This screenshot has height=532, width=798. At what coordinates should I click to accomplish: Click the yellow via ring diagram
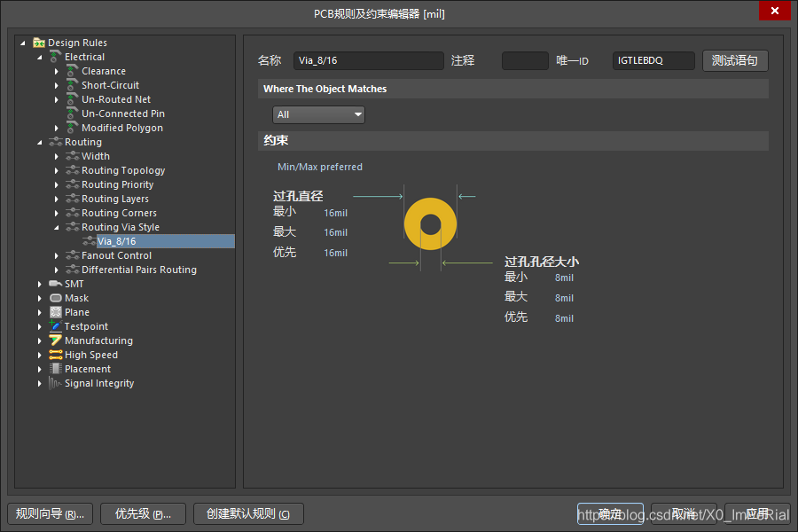tap(431, 224)
